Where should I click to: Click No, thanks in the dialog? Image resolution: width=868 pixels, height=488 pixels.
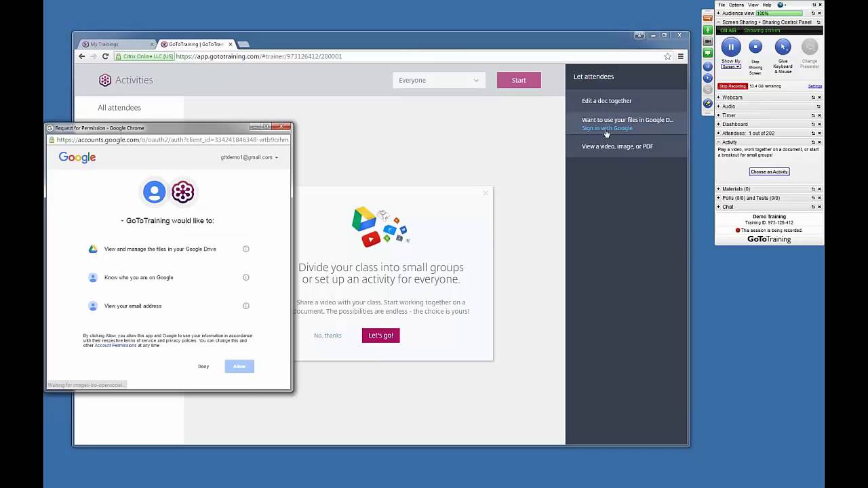point(328,335)
